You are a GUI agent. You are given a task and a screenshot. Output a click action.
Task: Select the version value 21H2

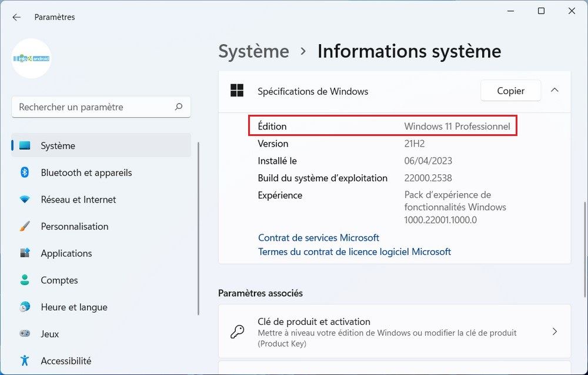point(415,144)
